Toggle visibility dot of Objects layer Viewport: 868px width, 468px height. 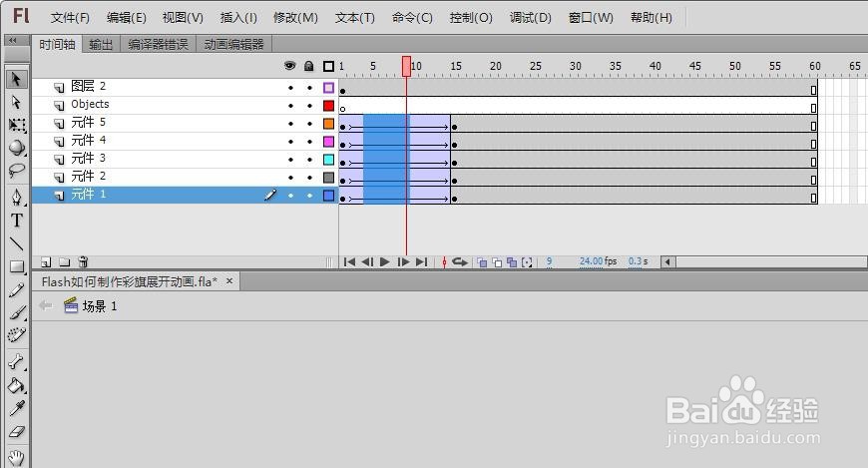290,106
